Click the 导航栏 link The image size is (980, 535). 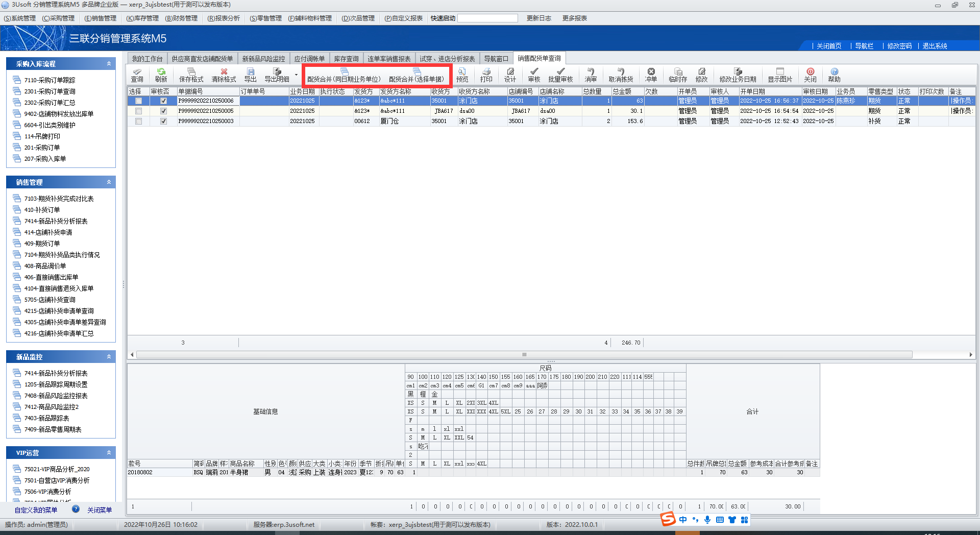click(x=864, y=46)
